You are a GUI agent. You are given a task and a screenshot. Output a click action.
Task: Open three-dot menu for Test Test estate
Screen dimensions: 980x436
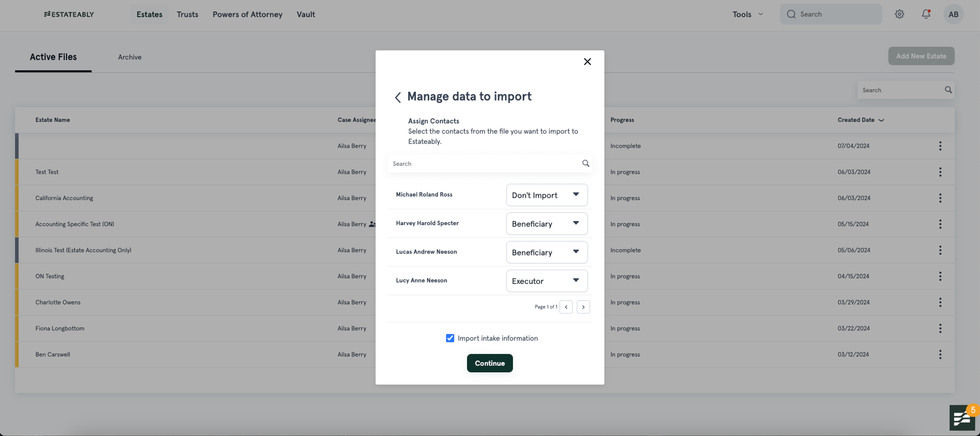[940, 172]
